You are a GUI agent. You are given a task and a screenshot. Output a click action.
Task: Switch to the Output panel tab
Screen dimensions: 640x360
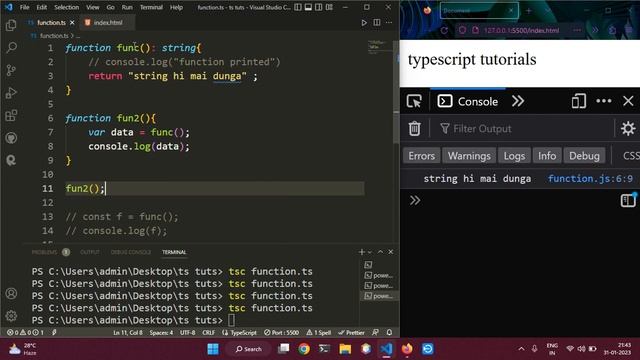(90, 252)
